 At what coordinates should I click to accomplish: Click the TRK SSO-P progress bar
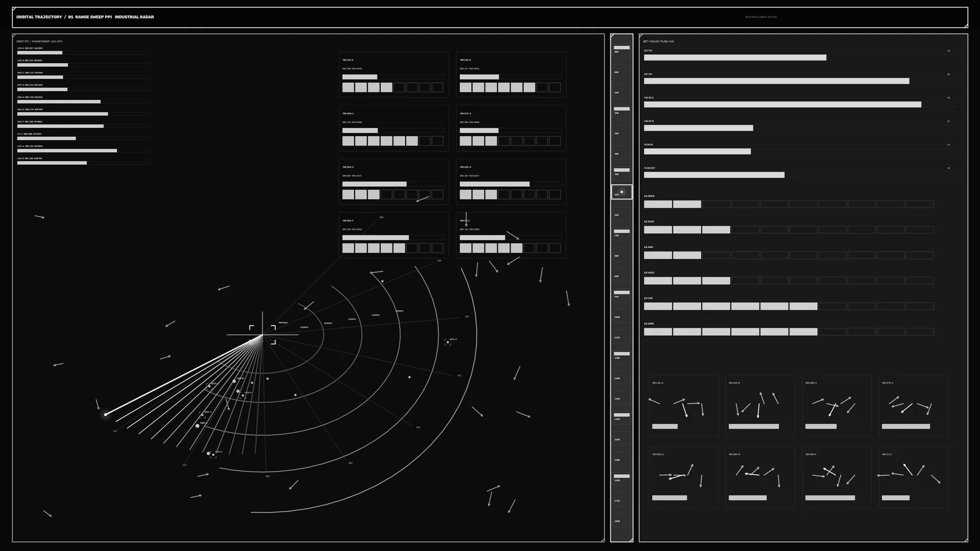click(394, 238)
